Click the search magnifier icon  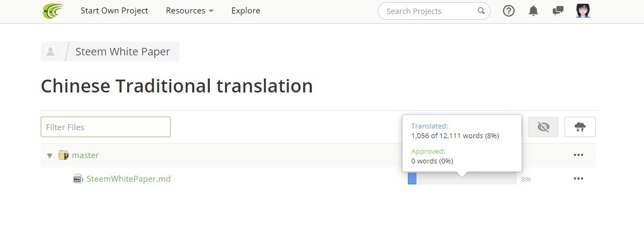click(481, 11)
